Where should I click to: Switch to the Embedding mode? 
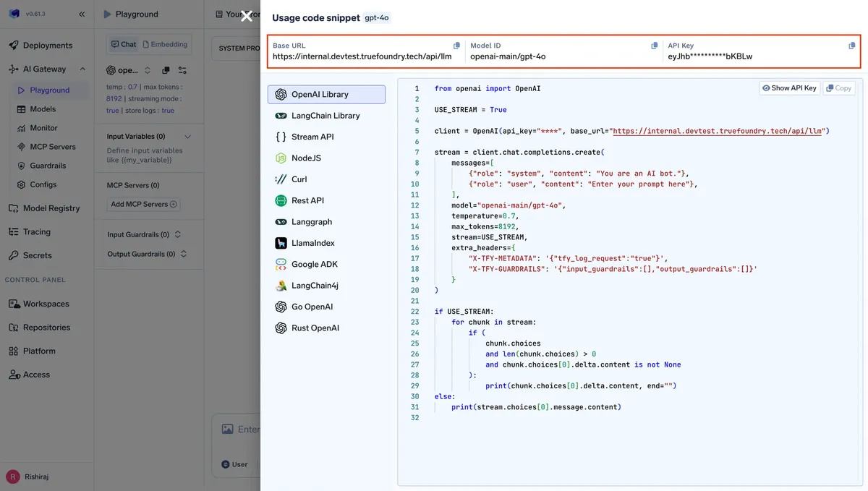(x=165, y=44)
